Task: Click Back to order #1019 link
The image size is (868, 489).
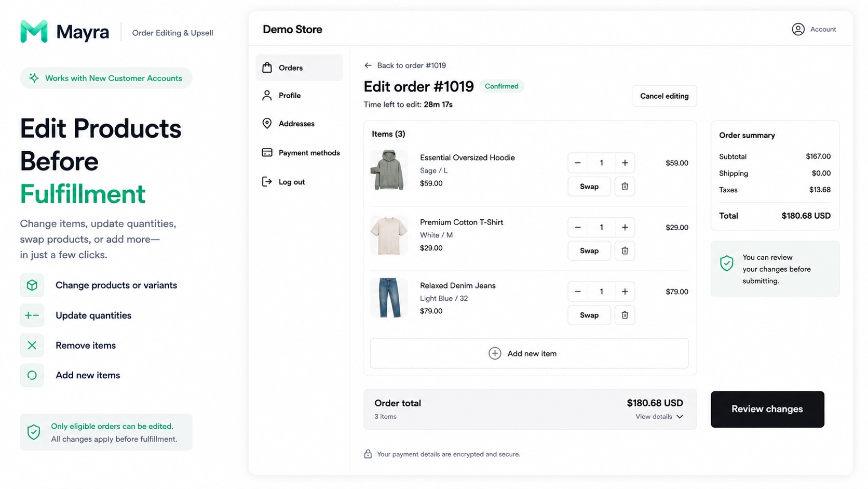Action: (x=405, y=65)
